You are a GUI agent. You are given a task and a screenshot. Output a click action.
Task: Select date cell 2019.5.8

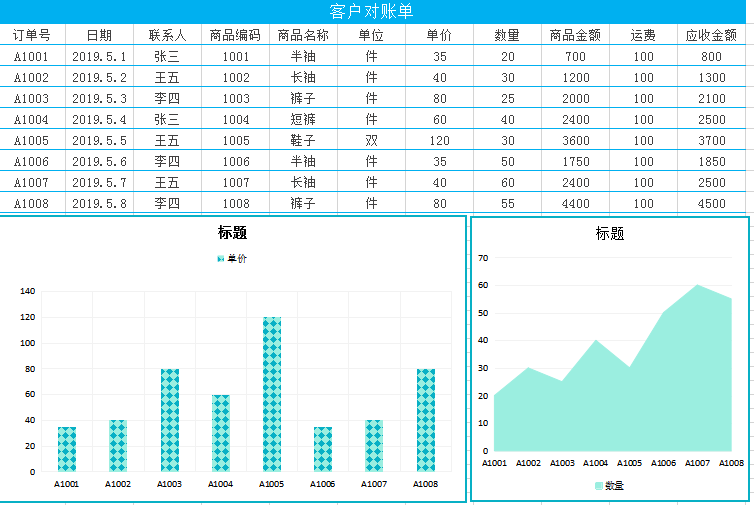point(100,203)
